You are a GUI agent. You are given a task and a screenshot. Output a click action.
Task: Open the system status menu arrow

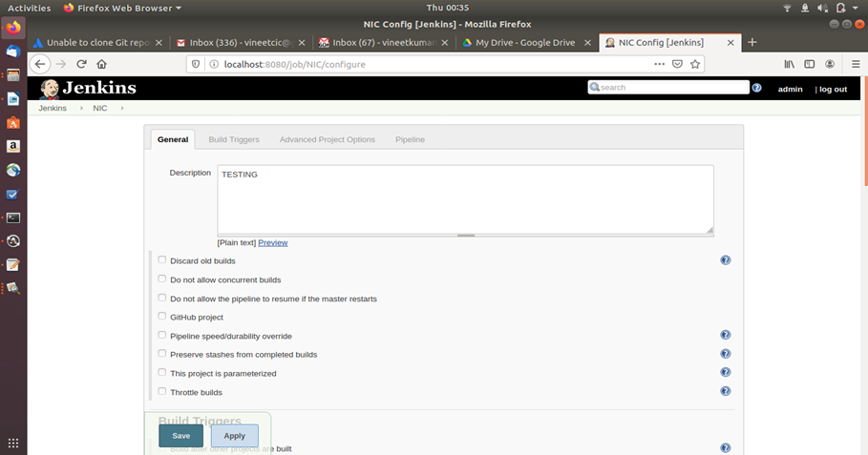[856, 9]
